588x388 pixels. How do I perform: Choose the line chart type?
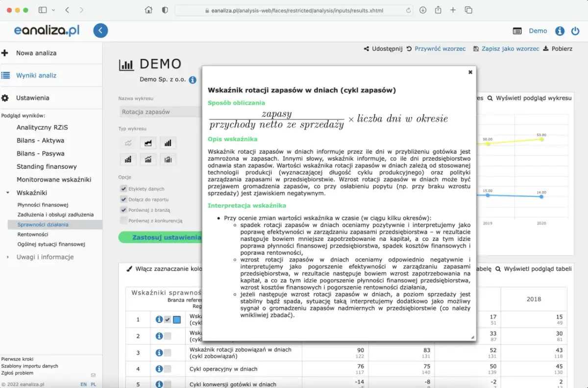(x=128, y=142)
